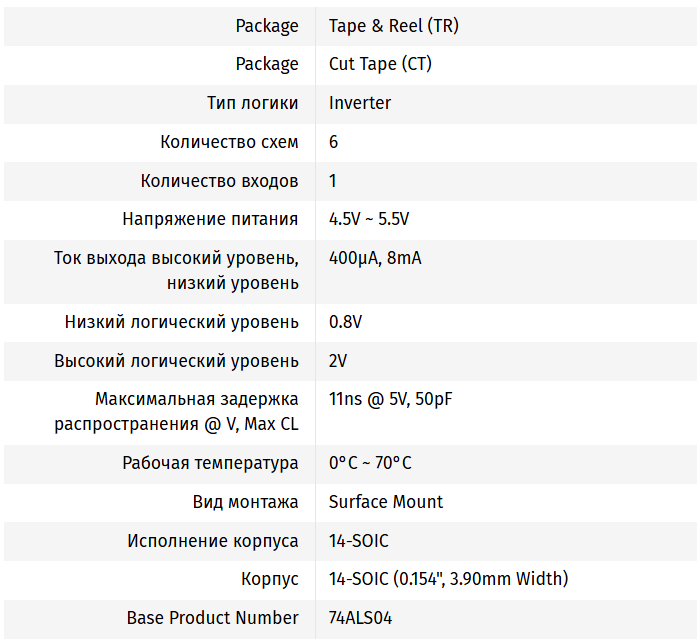Select the "0°C ~ 70°C" temperature value
The width and height of the screenshot is (697, 642).
click(370, 463)
